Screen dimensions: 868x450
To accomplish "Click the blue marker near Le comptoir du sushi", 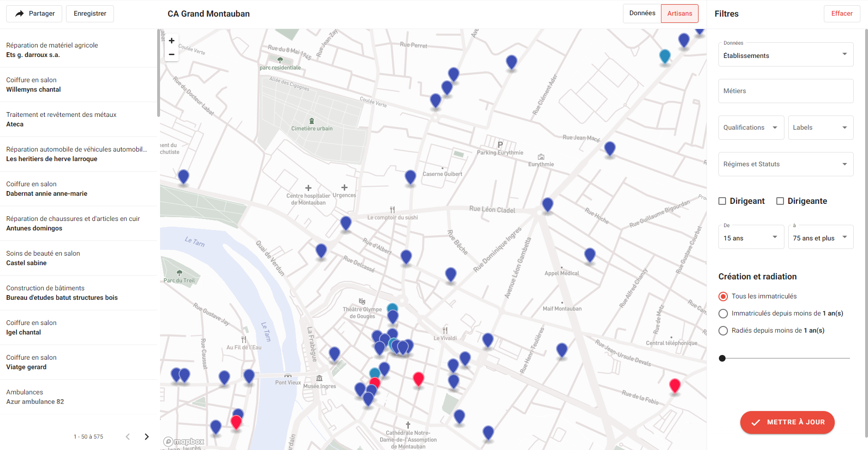I will tap(346, 223).
